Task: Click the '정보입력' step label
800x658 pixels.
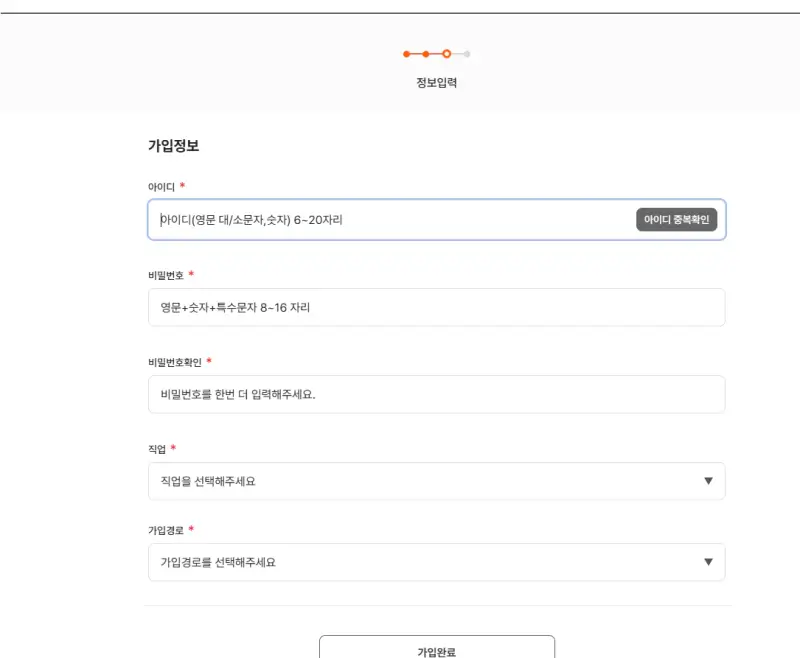Action: click(437, 83)
